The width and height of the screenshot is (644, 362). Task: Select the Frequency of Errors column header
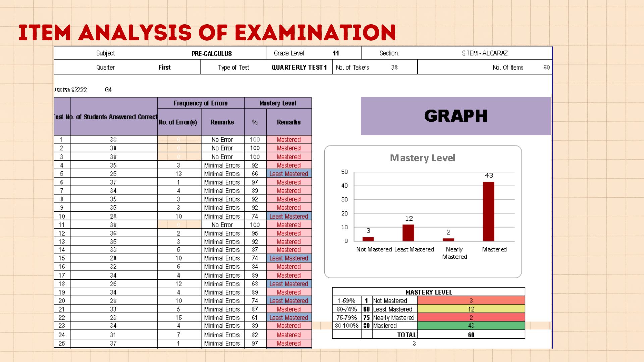[201, 103]
